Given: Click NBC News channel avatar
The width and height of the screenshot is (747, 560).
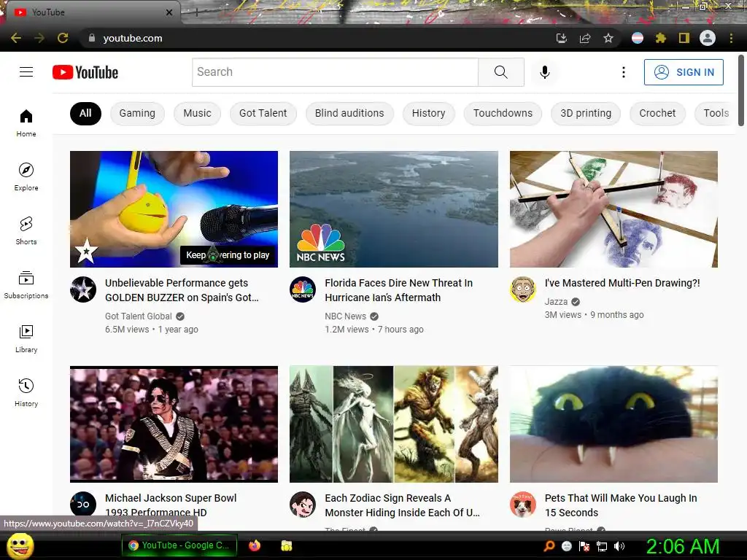Looking at the screenshot, I should pyautogui.click(x=303, y=289).
